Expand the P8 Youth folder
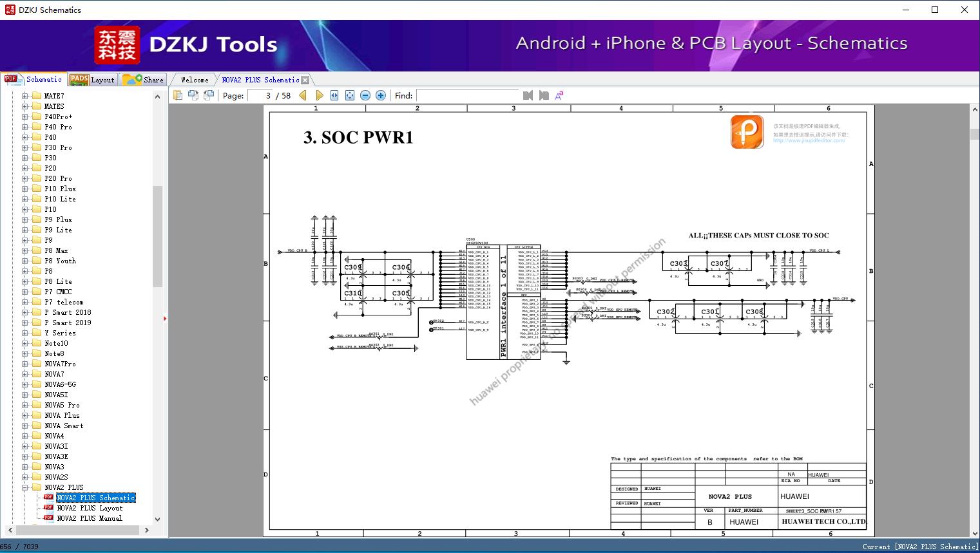Viewport: 980px width, 553px height. [x=25, y=261]
